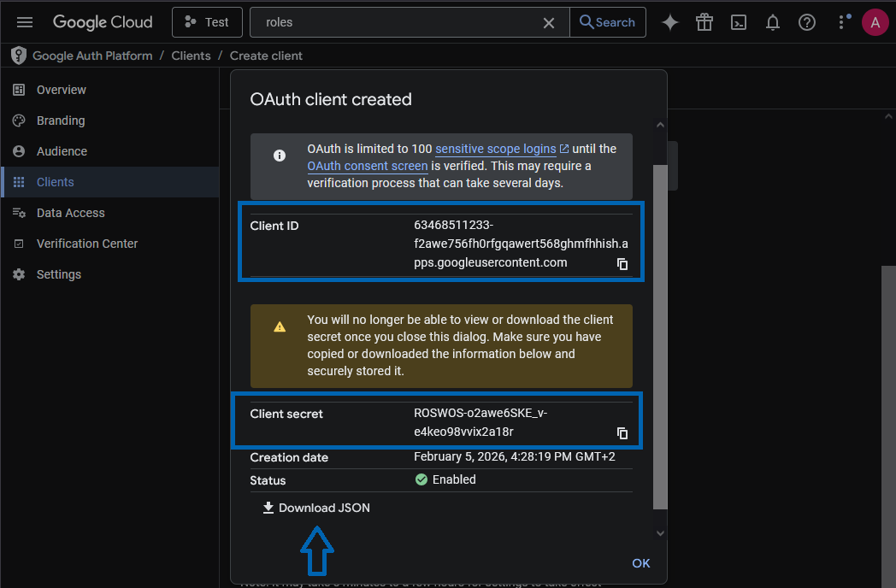Activate Cloud Shell terminal icon
This screenshot has height=588, width=896.
point(739,23)
